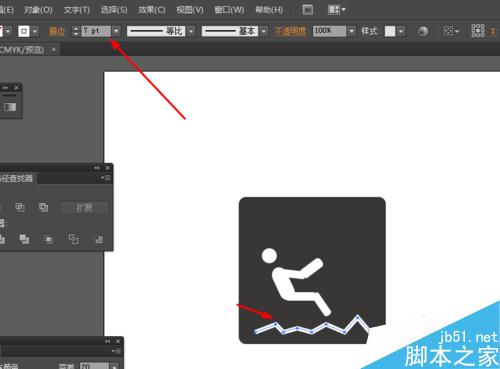The width and height of the screenshot is (500, 369).
Task: Open the stroke weight dropdown arrow
Action: coord(116,31)
